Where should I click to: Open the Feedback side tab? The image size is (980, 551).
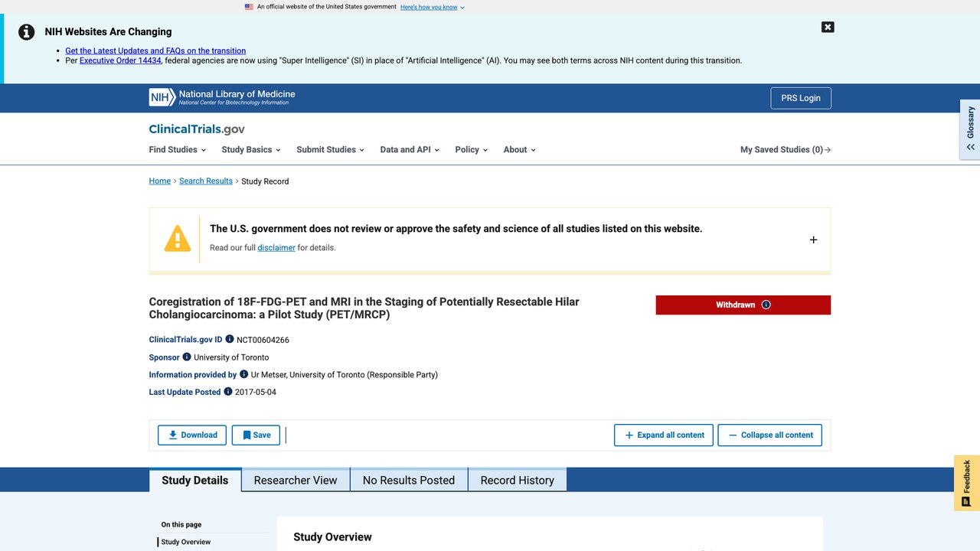(x=966, y=483)
